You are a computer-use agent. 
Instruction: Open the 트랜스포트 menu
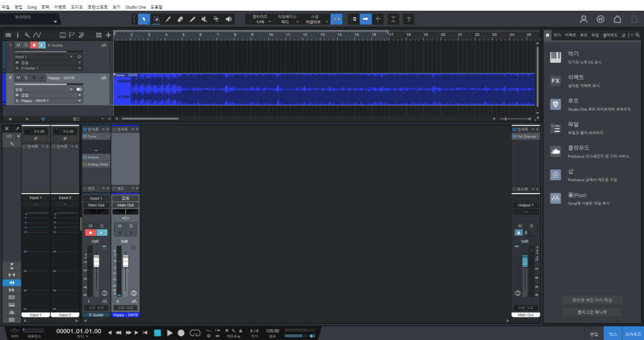pos(98,7)
